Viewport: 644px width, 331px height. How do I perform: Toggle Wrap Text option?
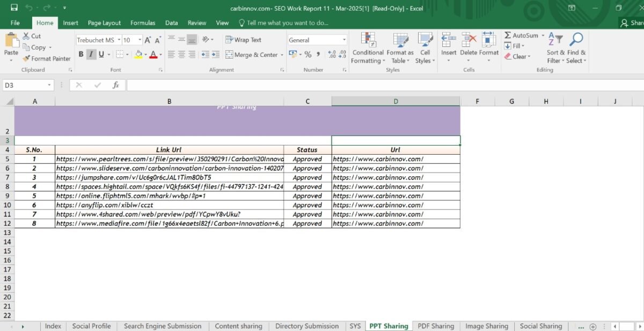[243, 40]
